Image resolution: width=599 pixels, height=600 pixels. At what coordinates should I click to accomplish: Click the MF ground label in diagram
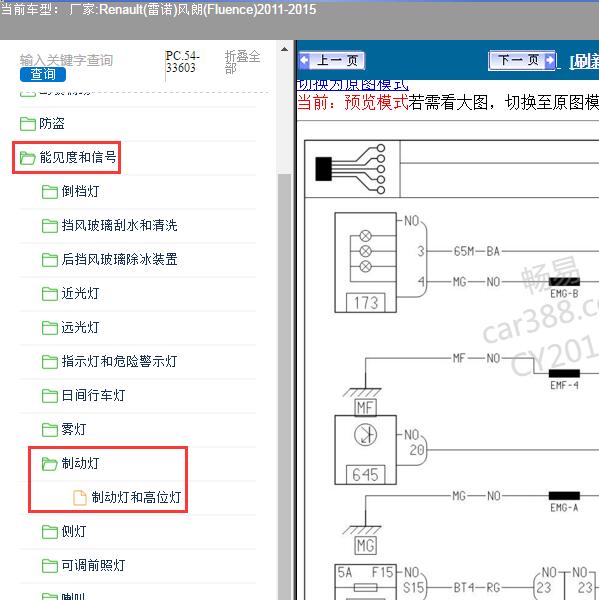[366, 408]
